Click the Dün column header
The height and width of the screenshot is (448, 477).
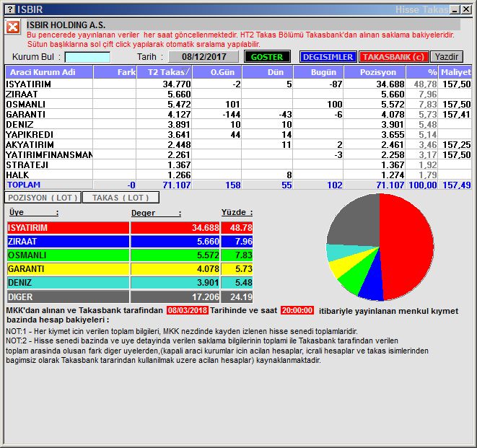pyautogui.click(x=267, y=72)
